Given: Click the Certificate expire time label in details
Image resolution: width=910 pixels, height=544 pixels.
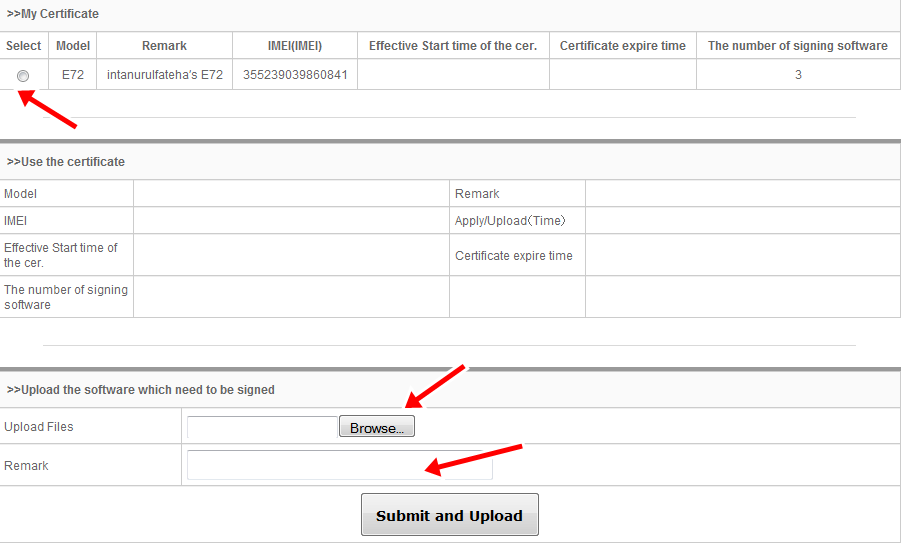Looking at the screenshot, I should 514,256.
